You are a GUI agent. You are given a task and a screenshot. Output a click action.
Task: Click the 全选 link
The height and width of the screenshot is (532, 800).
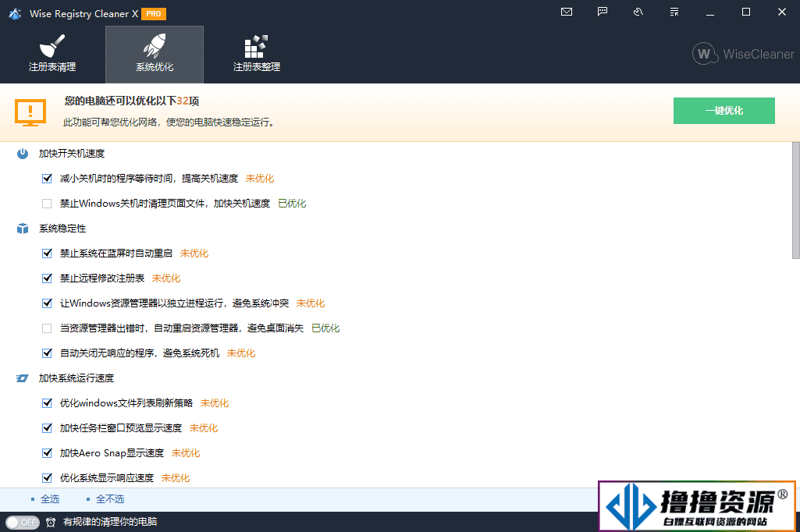50,498
